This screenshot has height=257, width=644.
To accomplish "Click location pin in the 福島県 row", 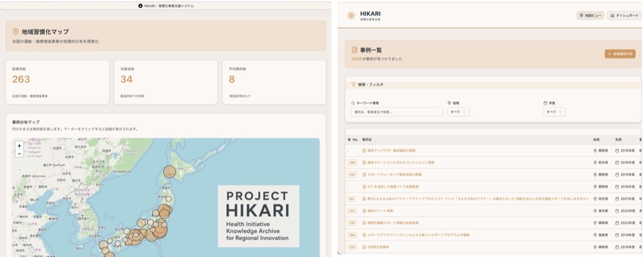I will click(595, 235).
